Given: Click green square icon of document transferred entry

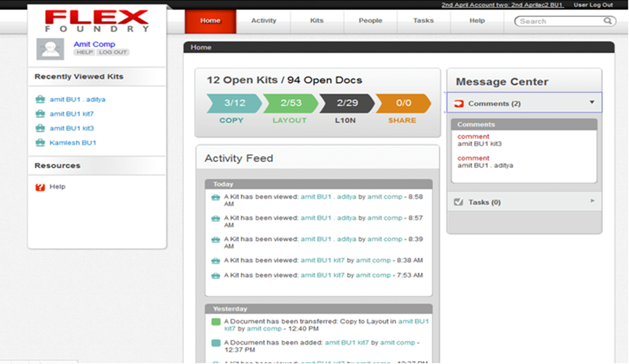Looking at the screenshot, I should (x=216, y=322).
